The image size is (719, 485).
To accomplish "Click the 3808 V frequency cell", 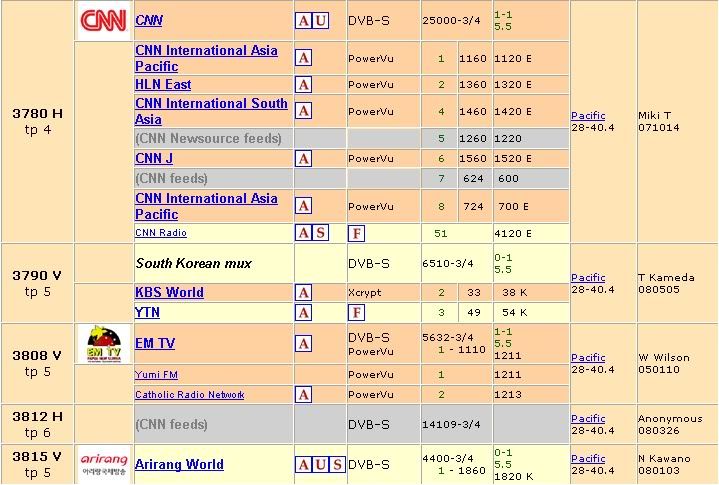I will [x=38, y=364].
